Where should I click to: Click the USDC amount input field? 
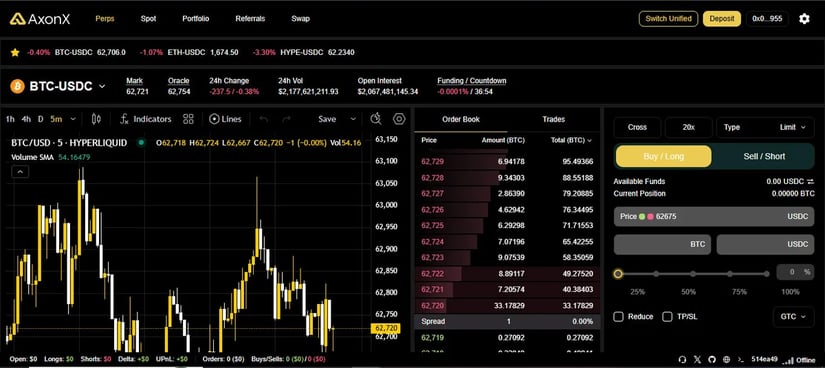765,245
